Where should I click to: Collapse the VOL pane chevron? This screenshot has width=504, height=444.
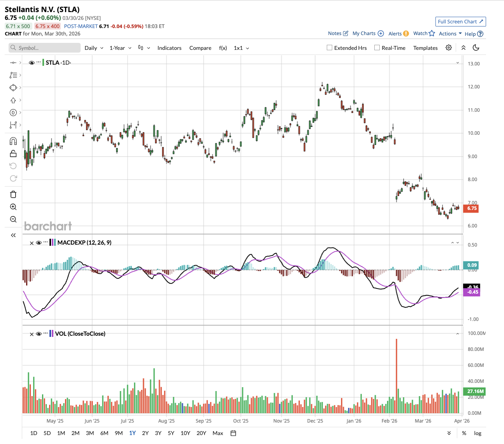458,334
